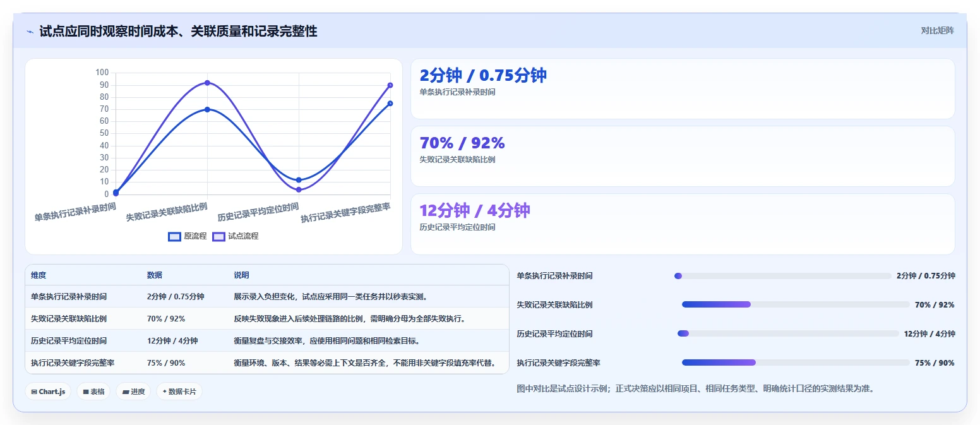Click the progress bar for 历史记录平均定位时间
Image resolution: width=980 pixels, height=425 pixels.
click(x=788, y=333)
